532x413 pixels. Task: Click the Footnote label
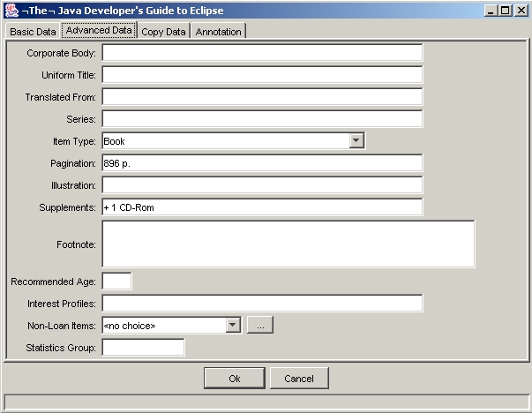coord(76,244)
